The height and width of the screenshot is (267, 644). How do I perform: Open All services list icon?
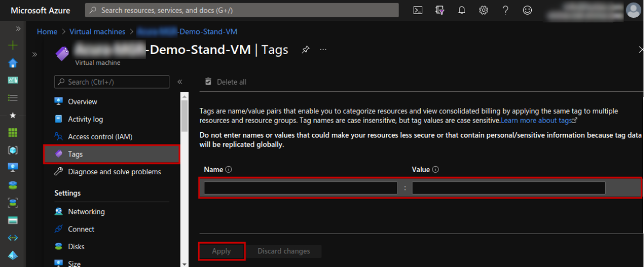click(x=13, y=98)
